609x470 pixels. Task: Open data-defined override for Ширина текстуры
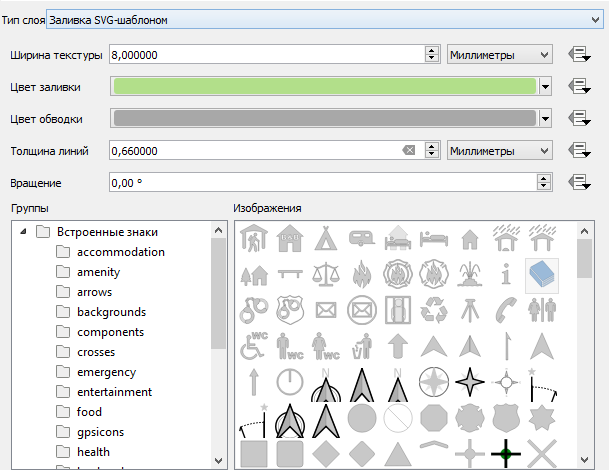tap(577, 54)
